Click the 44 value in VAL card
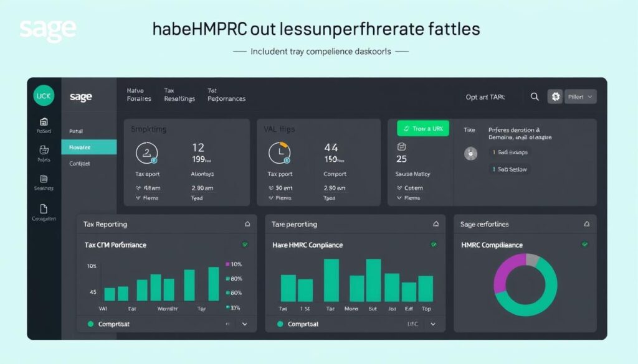Screen dimensions: 638x364 pyautogui.click(x=331, y=147)
